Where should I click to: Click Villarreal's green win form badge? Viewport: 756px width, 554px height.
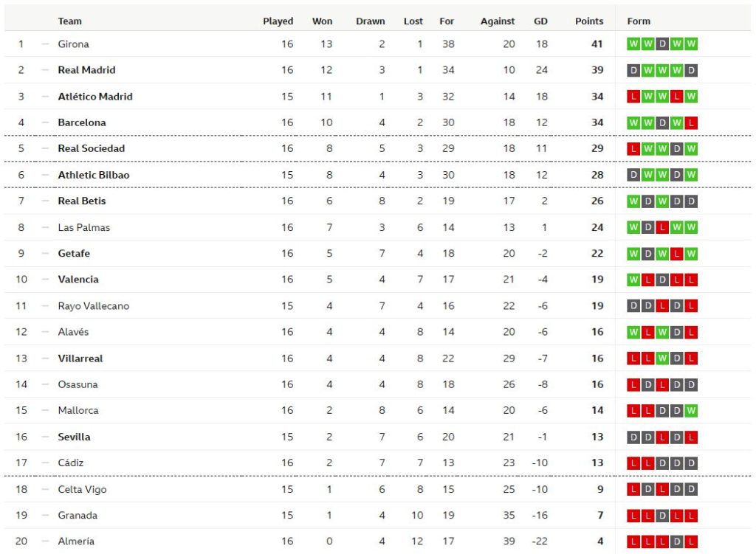coord(662,359)
